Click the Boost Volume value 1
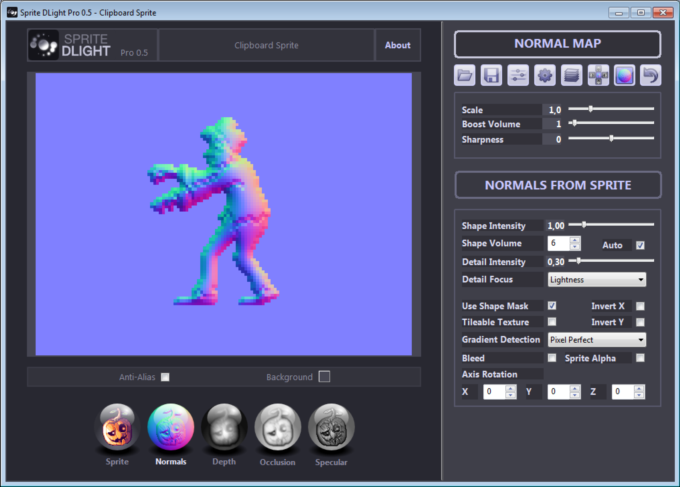Viewport: 680px width, 487px height. tap(559, 124)
